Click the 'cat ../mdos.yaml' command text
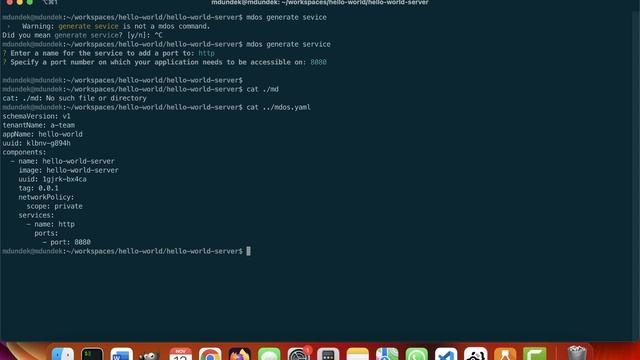 pos(279,107)
